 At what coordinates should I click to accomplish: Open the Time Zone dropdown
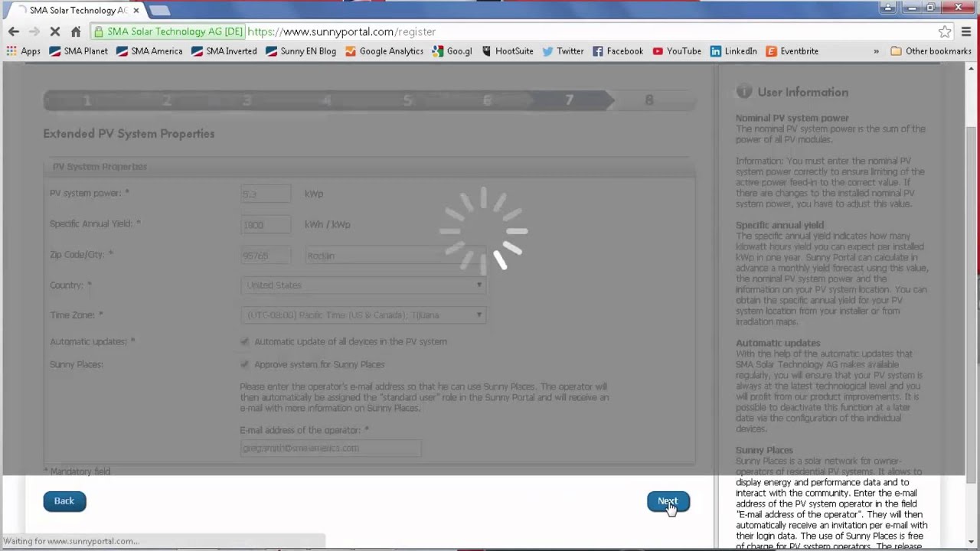363,315
